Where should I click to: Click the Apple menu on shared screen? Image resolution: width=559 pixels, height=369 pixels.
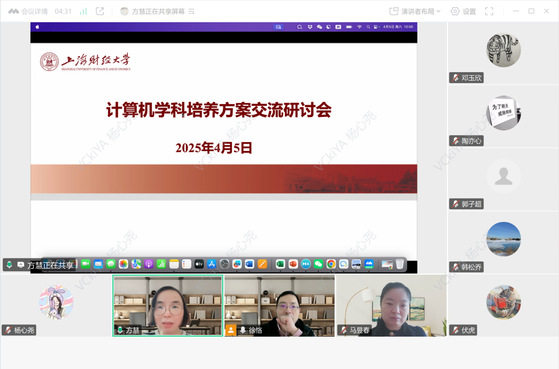point(37,27)
